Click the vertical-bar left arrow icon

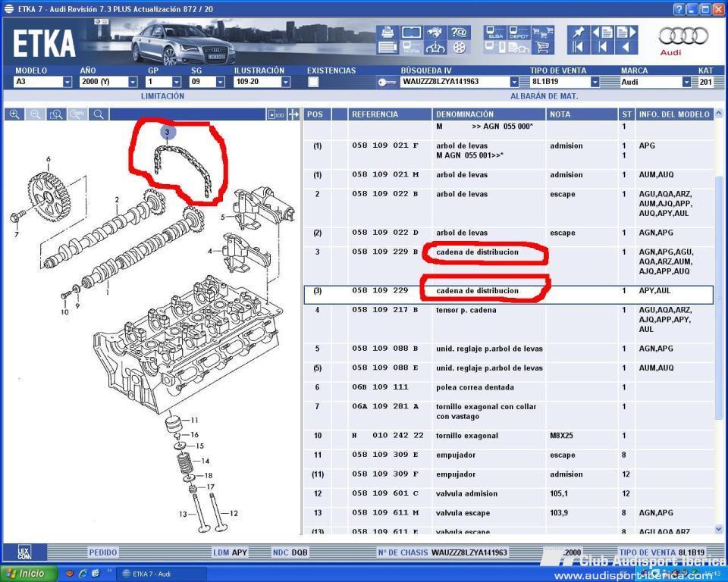602,47
